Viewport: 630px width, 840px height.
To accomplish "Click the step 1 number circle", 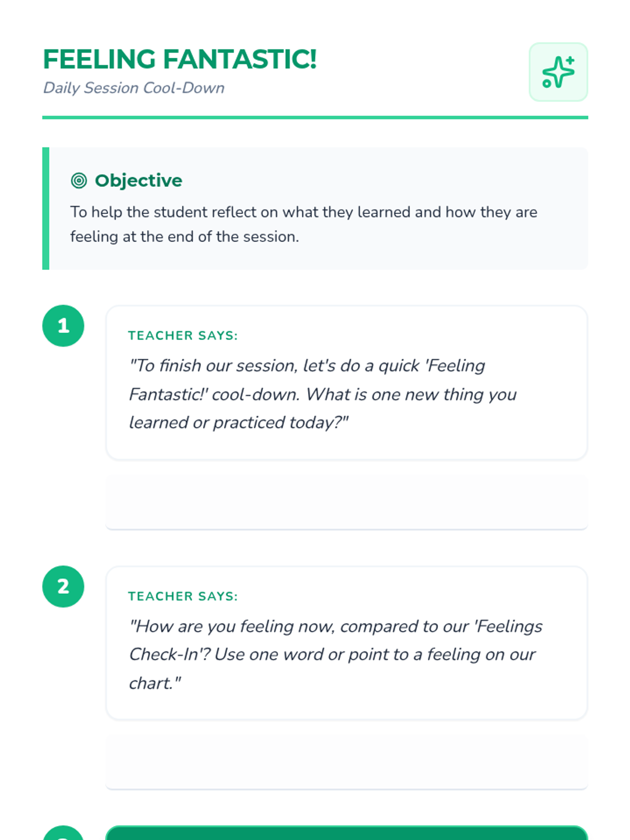I will click(63, 325).
